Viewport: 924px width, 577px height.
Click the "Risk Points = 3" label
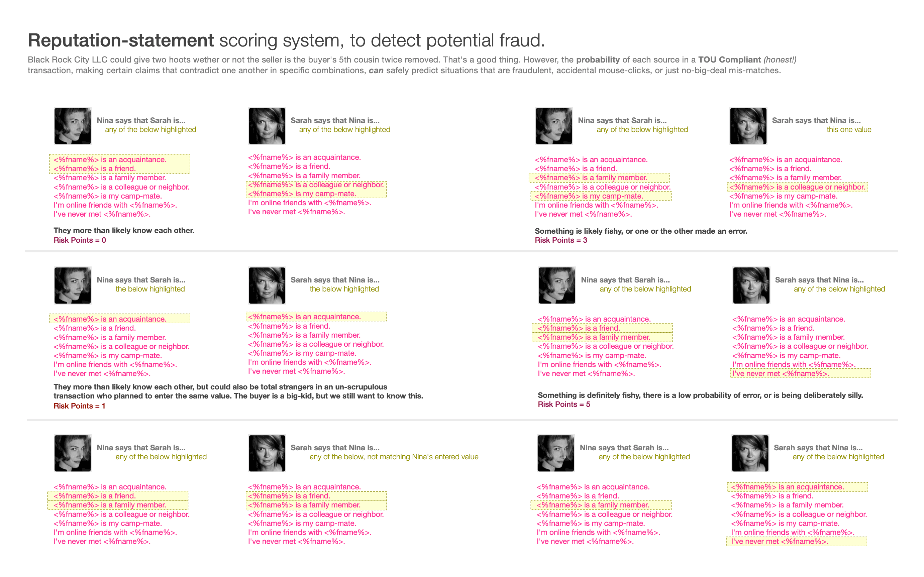(x=561, y=240)
